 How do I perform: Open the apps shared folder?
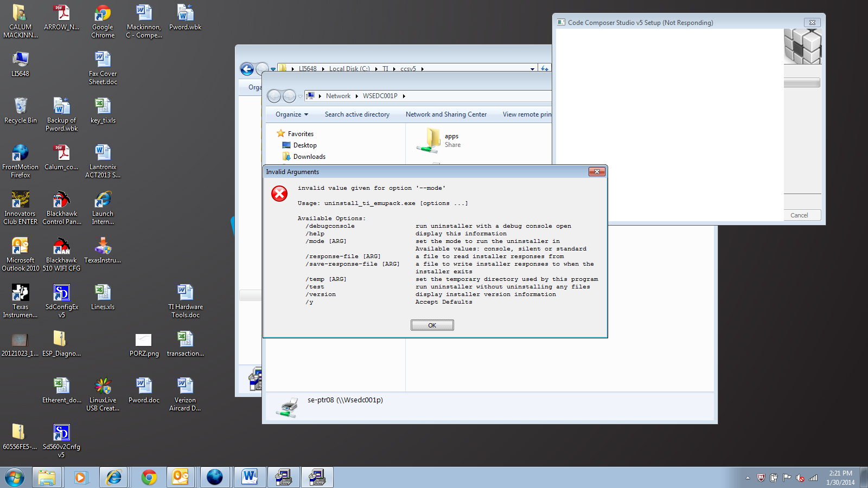click(x=439, y=140)
